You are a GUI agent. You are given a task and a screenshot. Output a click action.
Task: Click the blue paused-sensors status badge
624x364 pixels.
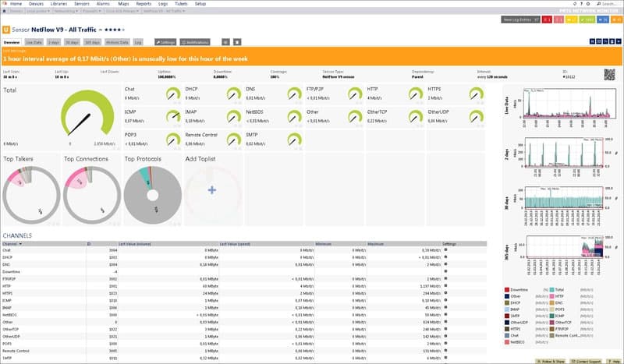(603, 19)
